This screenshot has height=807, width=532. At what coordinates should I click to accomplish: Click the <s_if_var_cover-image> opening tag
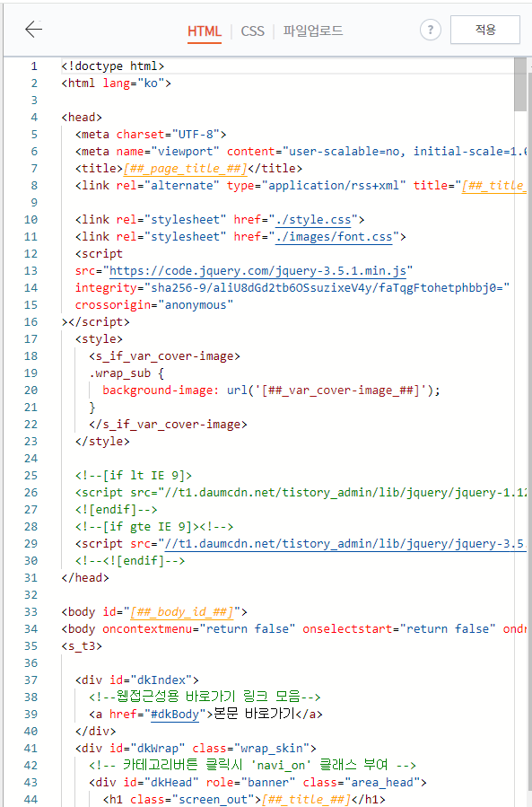(164, 356)
